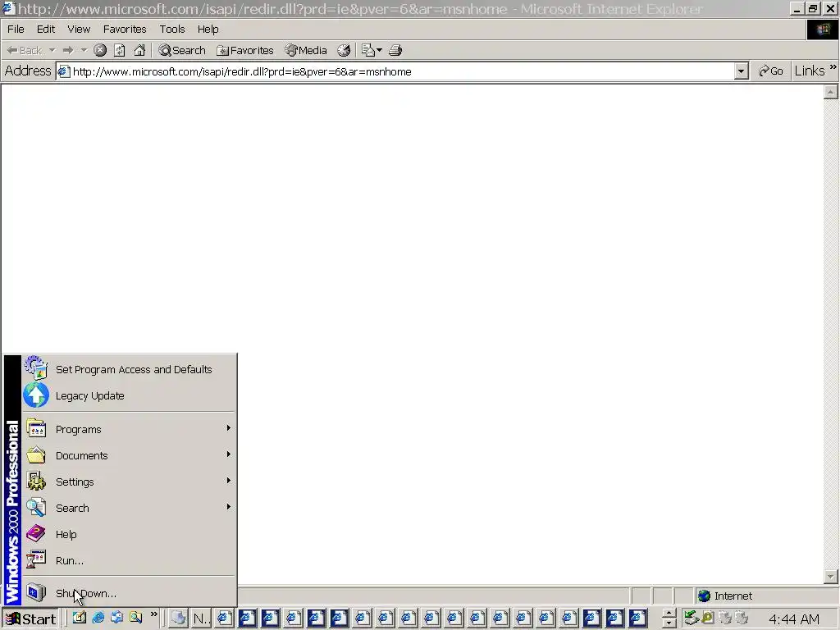Click the Internet zone globe in status bar
The image size is (840, 630).
pos(704,596)
